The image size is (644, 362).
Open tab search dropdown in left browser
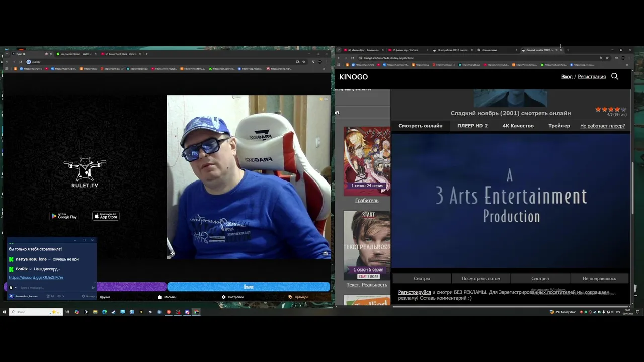(x=6, y=54)
